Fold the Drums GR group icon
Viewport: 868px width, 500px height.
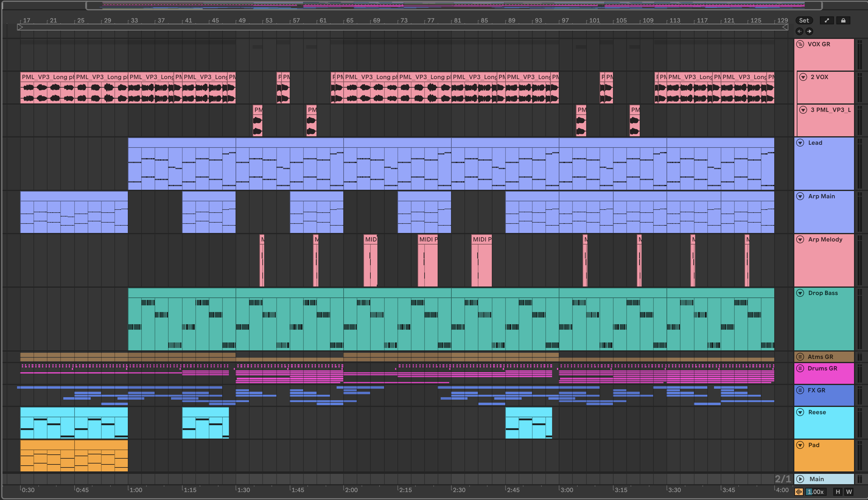[800, 368]
